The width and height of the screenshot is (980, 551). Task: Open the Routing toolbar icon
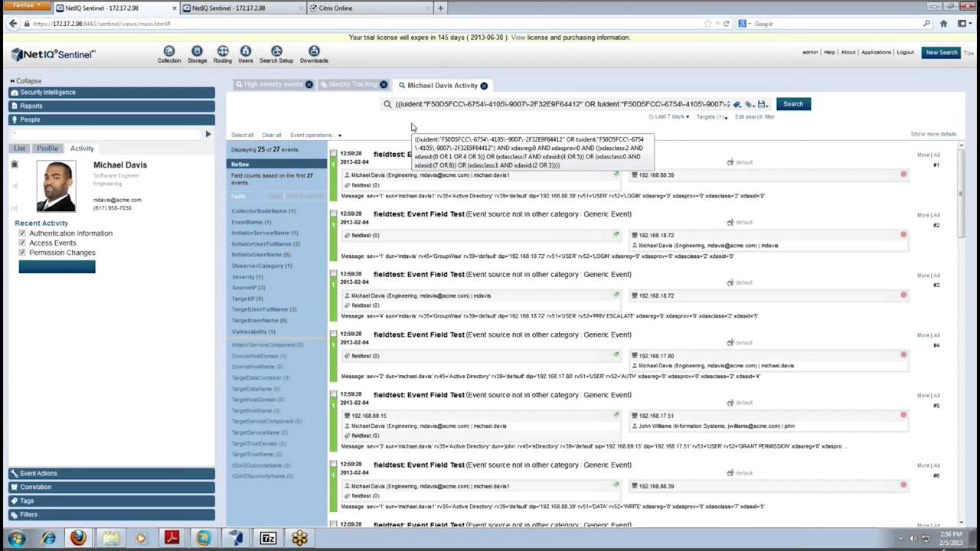(223, 54)
